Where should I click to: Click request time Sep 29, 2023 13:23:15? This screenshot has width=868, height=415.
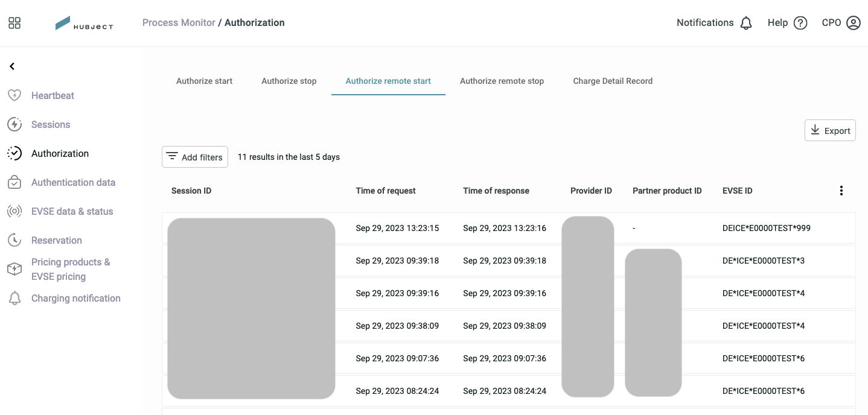[397, 228]
